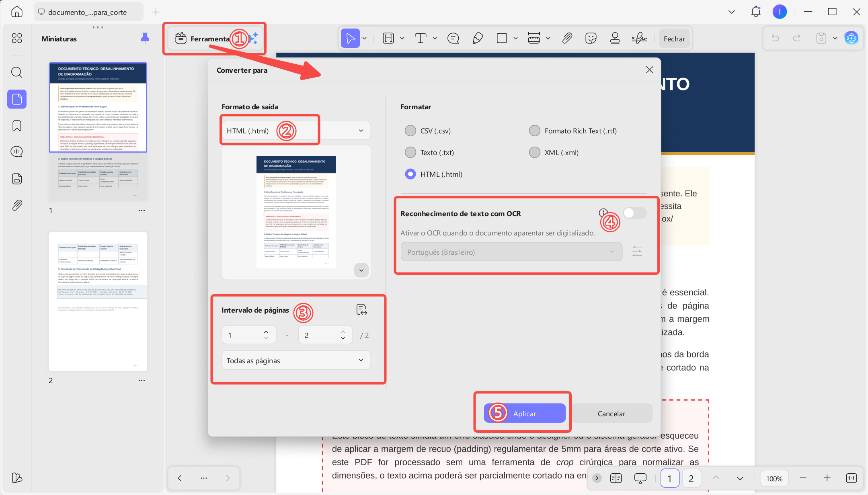
Task: Select the text tool in toolbar
Action: [421, 39]
